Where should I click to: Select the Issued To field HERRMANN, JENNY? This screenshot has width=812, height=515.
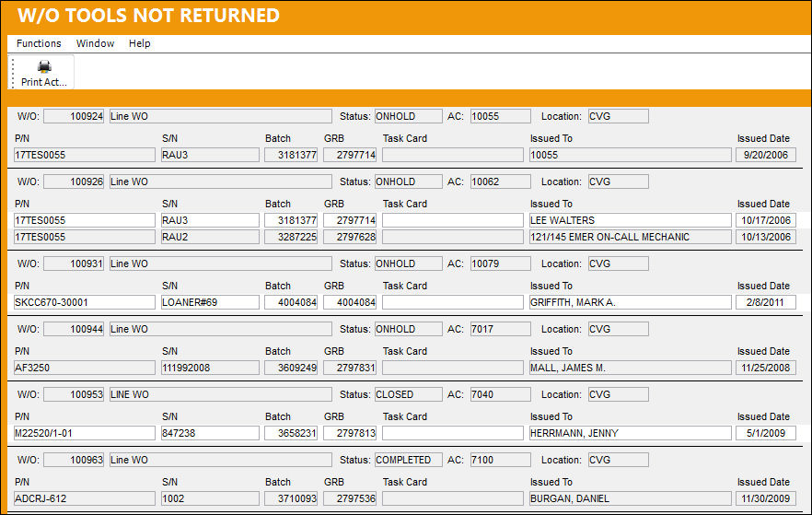pyautogui.click(x=631, y=433)
